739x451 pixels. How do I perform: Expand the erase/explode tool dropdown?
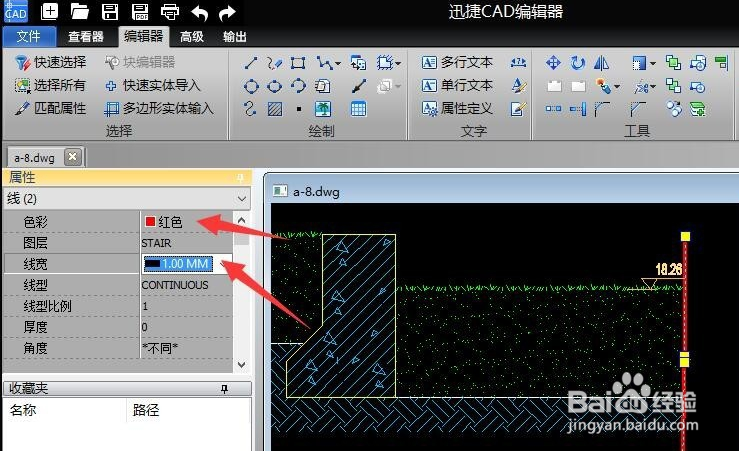click(x=617, y=87)
